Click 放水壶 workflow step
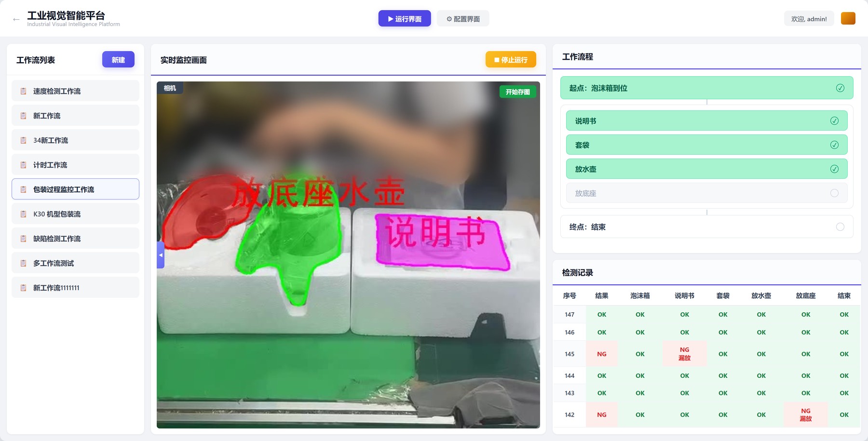Viewport: 868px width, 441px height. (706, 169)
